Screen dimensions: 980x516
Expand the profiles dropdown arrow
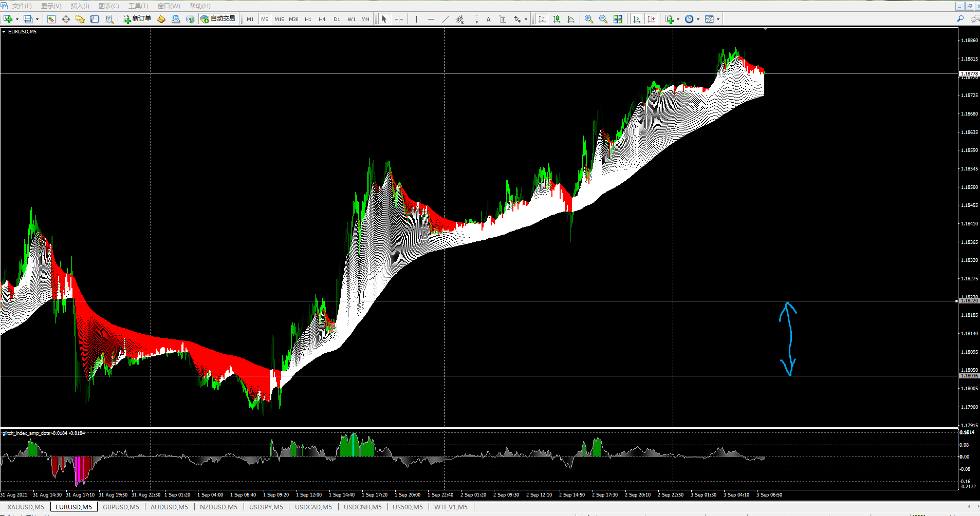[37, 20]
